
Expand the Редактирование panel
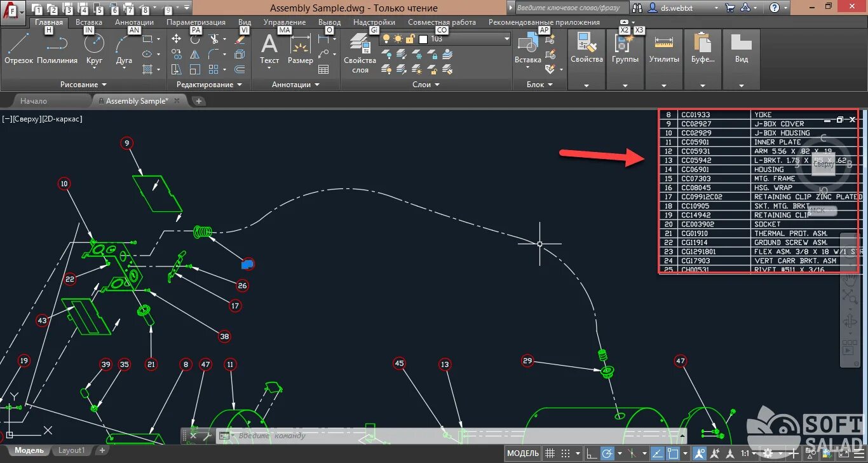click(210, 85)
